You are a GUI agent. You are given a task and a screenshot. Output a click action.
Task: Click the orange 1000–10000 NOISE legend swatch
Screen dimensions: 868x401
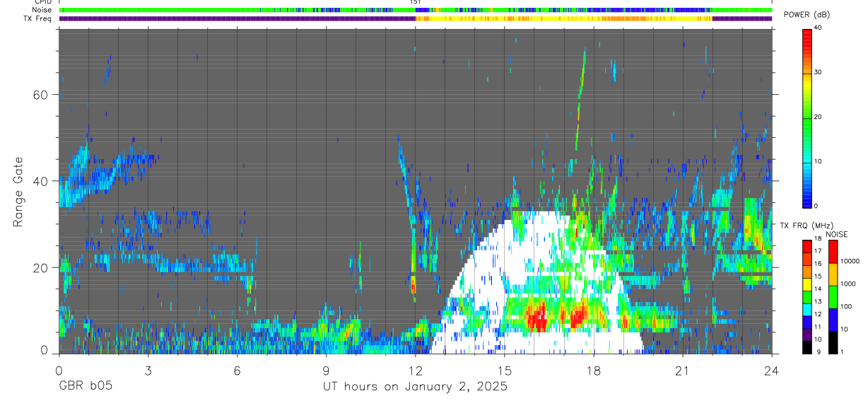pyautogui.click(x=832, y=274)
